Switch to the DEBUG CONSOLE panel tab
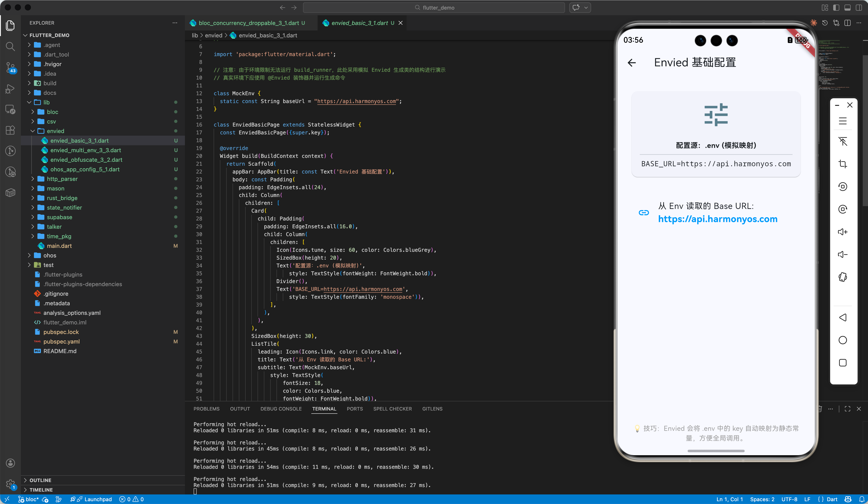Viewport: 868px width, 504px height. coord(281,409)
